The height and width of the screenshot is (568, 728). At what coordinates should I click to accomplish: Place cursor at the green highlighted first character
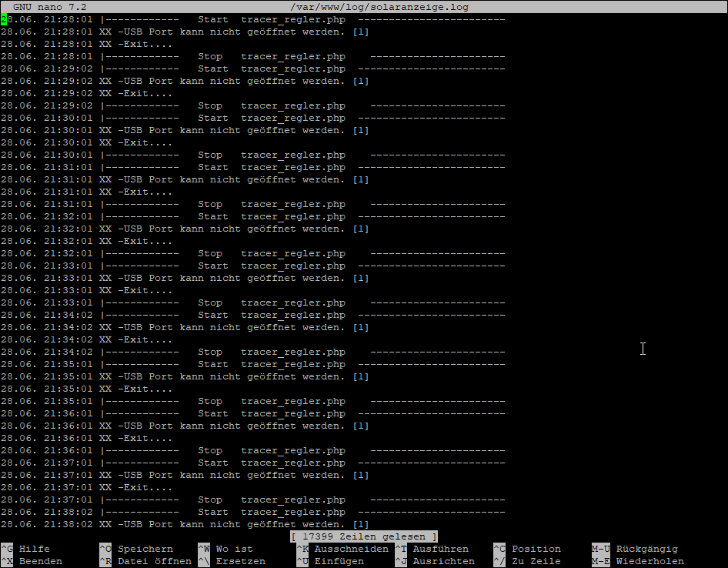(x=4, y=19)
